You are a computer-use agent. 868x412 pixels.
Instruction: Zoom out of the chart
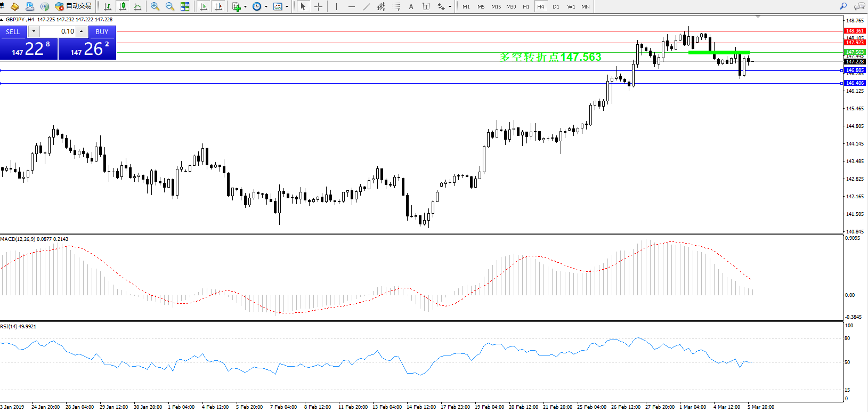(170, 6)
